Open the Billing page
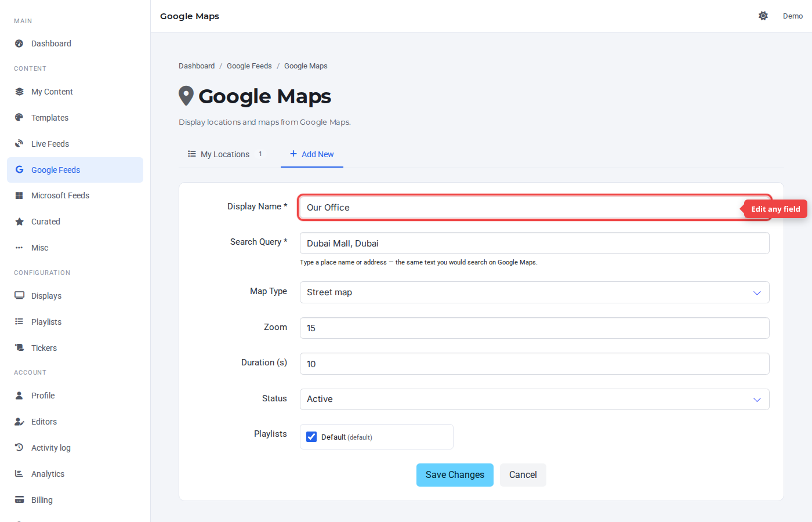This screenshot has width=812, height=522. click(75, 500)
